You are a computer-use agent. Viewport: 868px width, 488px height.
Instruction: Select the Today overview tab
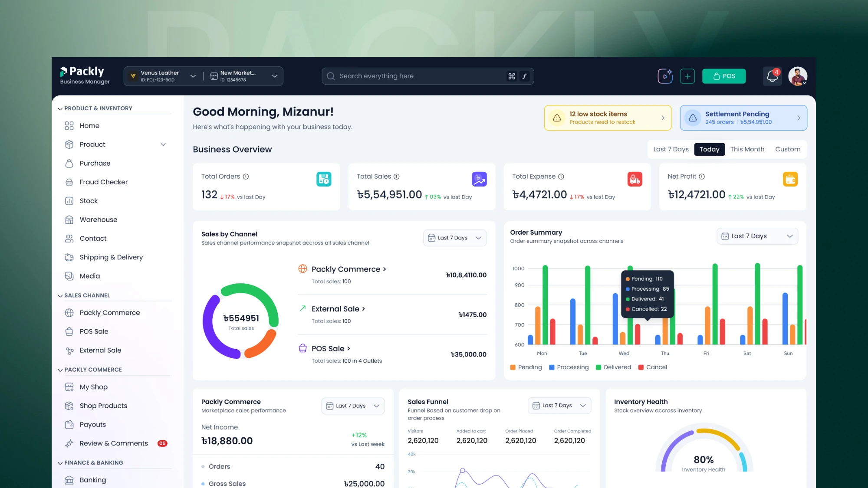tap(709, 149)
